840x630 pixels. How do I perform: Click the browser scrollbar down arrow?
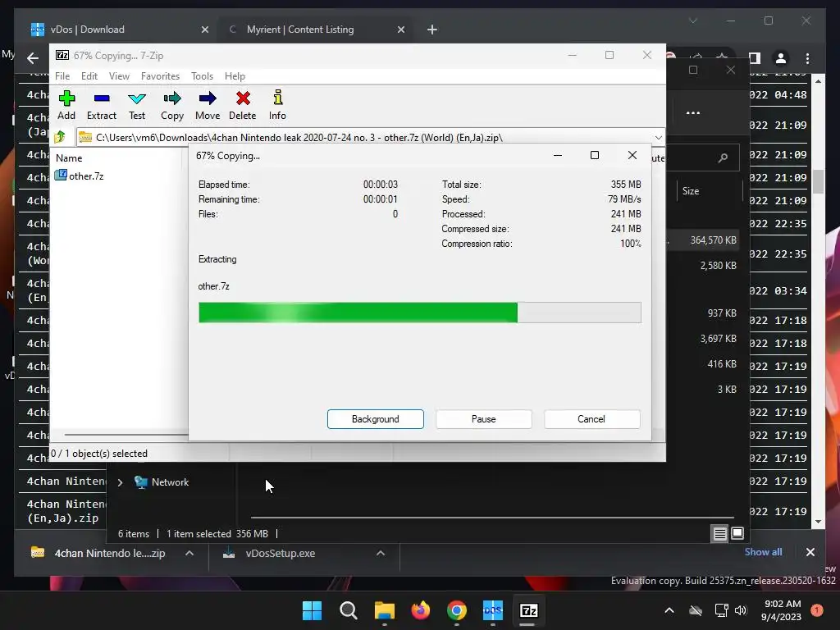click(x=818, y=522)
